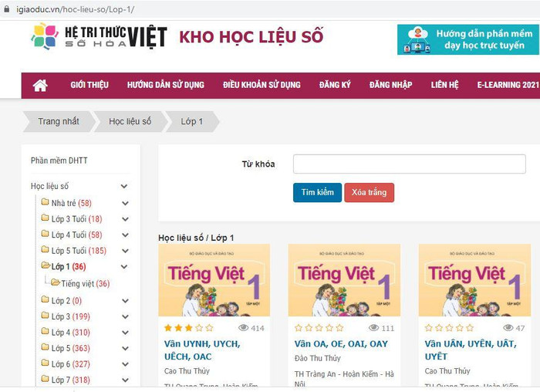Click fifth star under Vần UYNH lesson
Image resolution: width=540 pixels, height=392 pixels.
pos(209,328)
